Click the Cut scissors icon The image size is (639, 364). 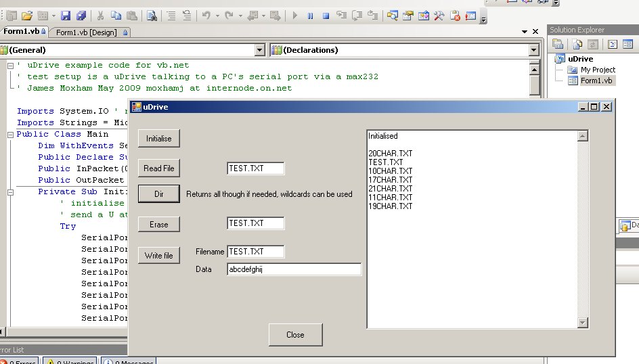tap(100, 16)
